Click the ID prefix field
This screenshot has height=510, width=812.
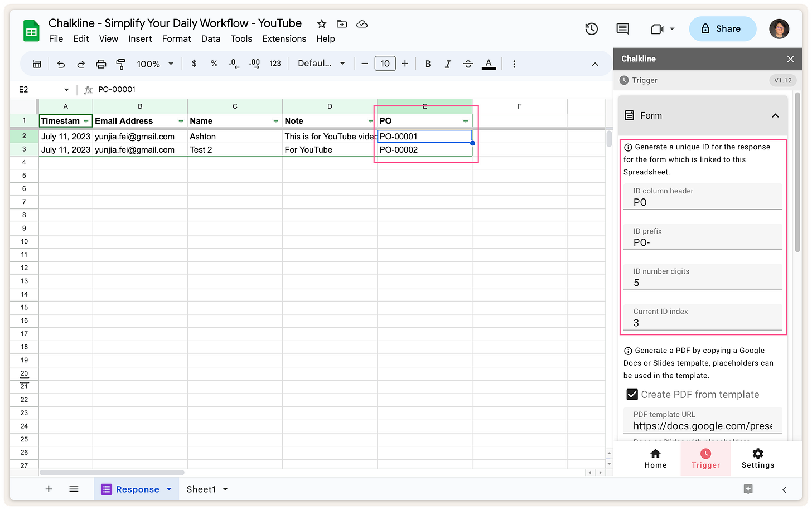[703, 237]
